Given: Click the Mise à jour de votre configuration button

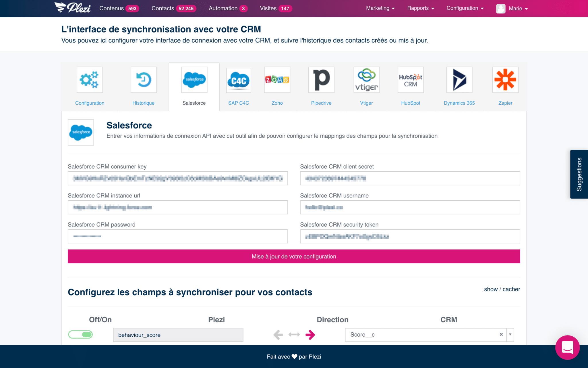Looking at the screenshot, I should (x=294, y=256).
